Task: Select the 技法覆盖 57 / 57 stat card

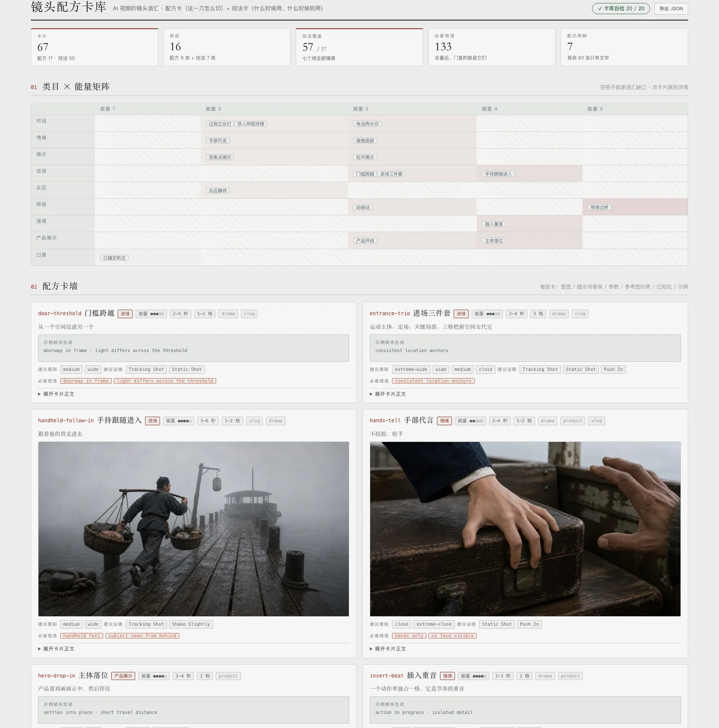Action: [359, 47]
